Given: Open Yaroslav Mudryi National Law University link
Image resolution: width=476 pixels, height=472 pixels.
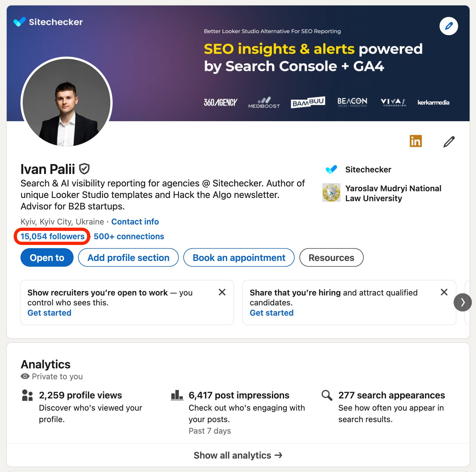Looking at the screenshot, I should pyautogui.click(x=393, y=193).
